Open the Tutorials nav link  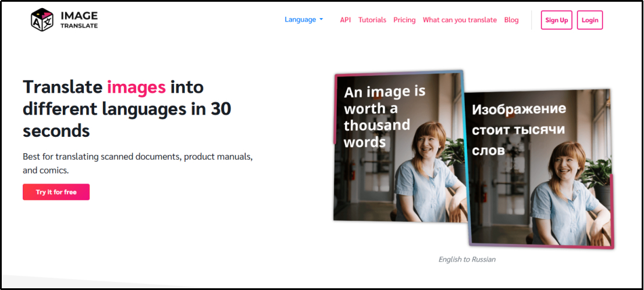click(372, 20)
